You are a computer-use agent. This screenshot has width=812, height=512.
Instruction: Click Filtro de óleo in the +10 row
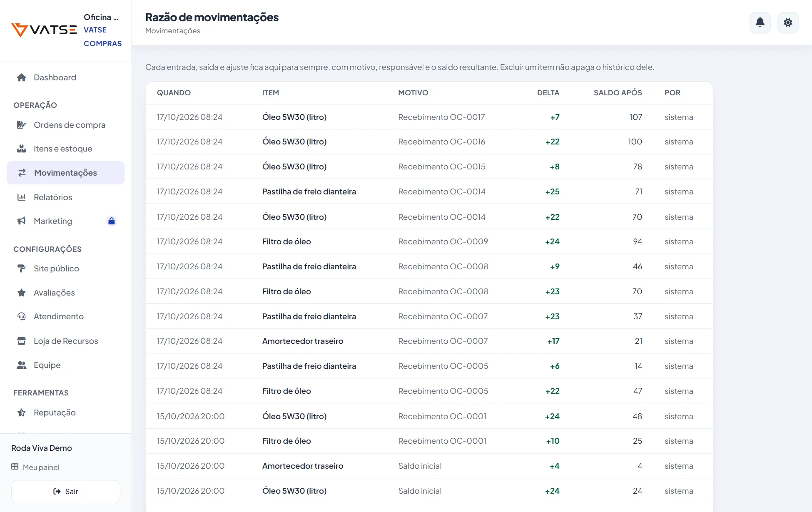[x=286, y=441]
